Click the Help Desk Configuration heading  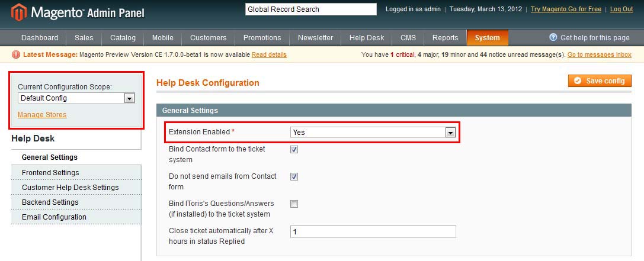(x=208, y=83)
